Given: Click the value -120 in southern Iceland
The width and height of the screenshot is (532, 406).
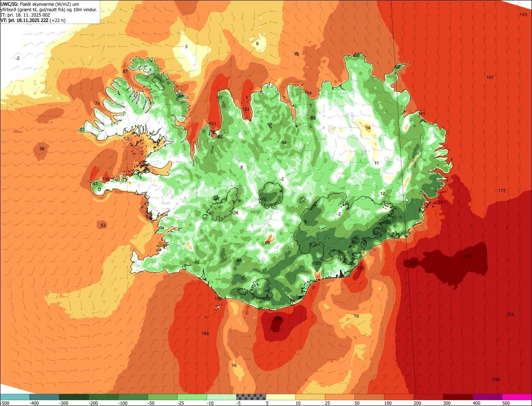Looking at the screenshot, I should (317, 263).
